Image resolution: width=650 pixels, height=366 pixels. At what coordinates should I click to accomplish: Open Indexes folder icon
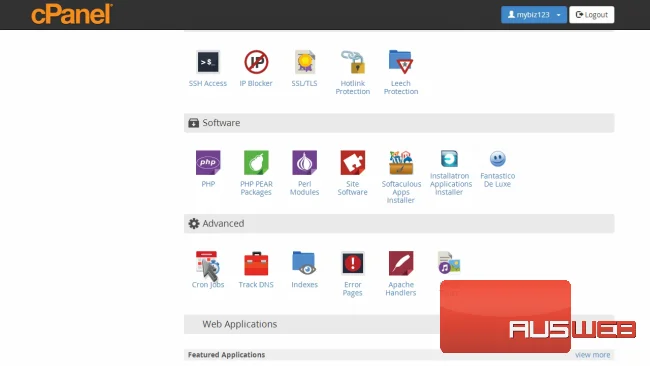(x=304, y=263)
